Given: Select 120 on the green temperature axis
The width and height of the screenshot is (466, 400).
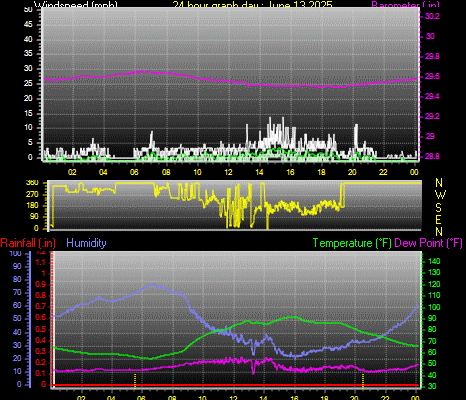Looking at the screenshot, I should (434, 284).
